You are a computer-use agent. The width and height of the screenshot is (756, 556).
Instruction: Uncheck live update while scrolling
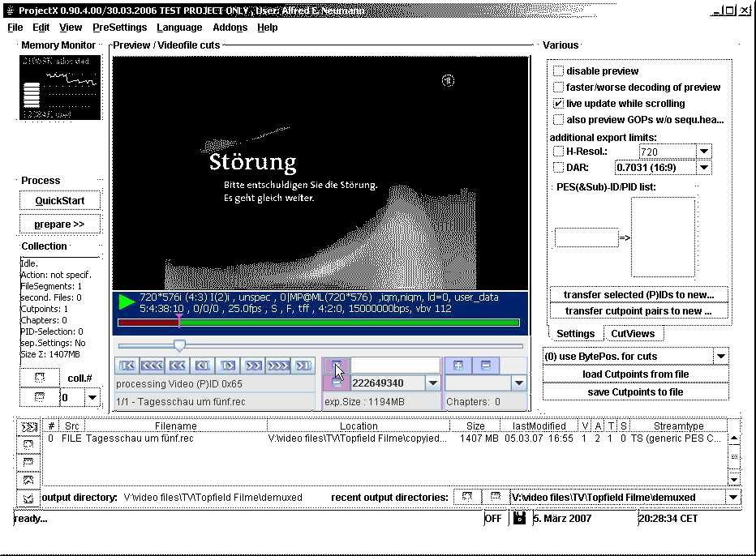click(x=559, y=103)
